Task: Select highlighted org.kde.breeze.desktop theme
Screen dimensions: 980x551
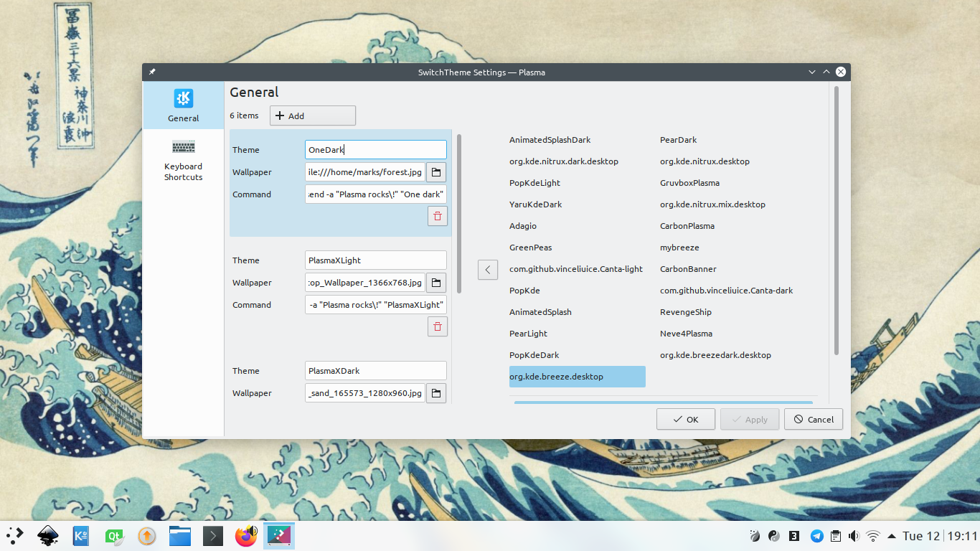Action: [x=578, y=377]
